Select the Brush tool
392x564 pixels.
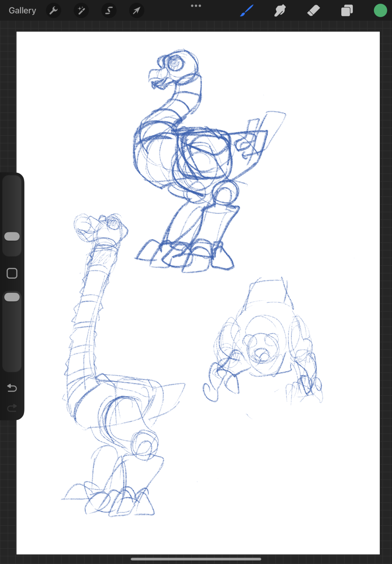(x=247, y=11)
